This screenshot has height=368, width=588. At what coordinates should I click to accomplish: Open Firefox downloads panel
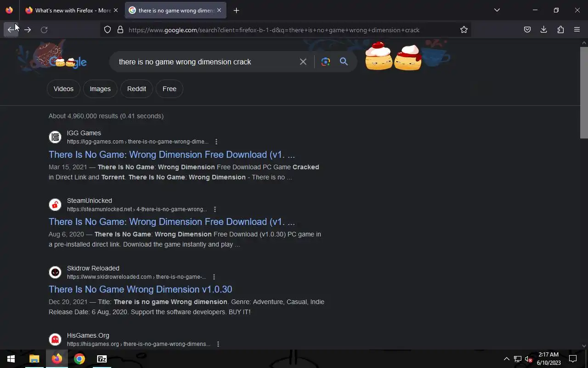coord(544,30)
